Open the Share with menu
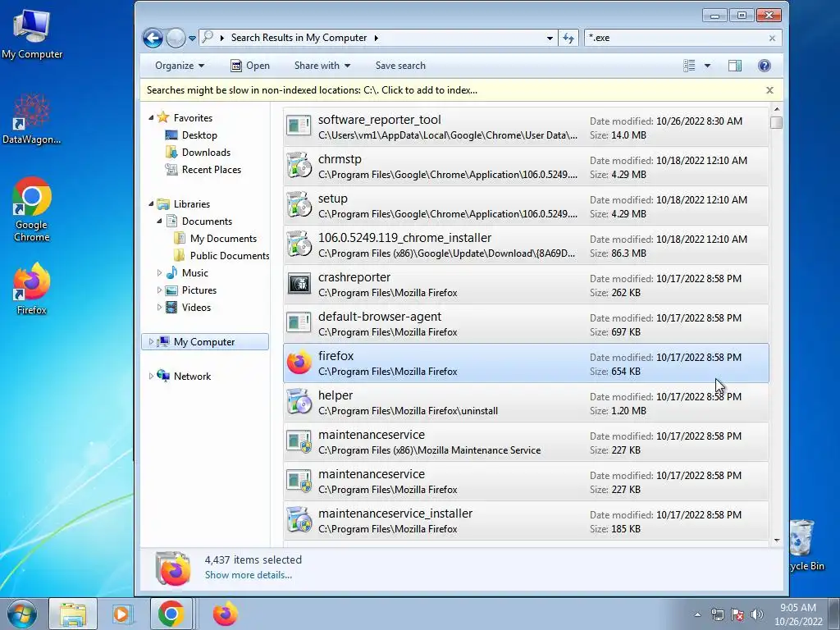The height and width of the screenshot is (630, 840). [x=322, y=66]
